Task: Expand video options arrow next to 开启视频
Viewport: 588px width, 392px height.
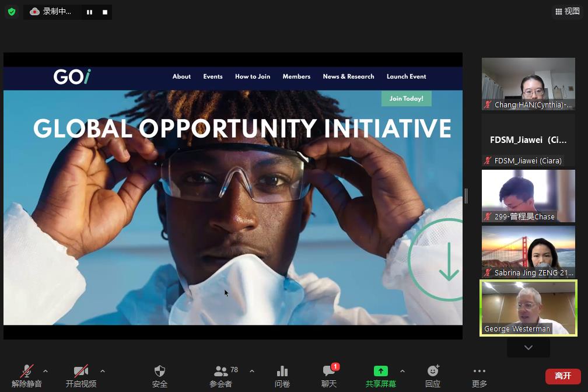Action: tap(103, 371)
